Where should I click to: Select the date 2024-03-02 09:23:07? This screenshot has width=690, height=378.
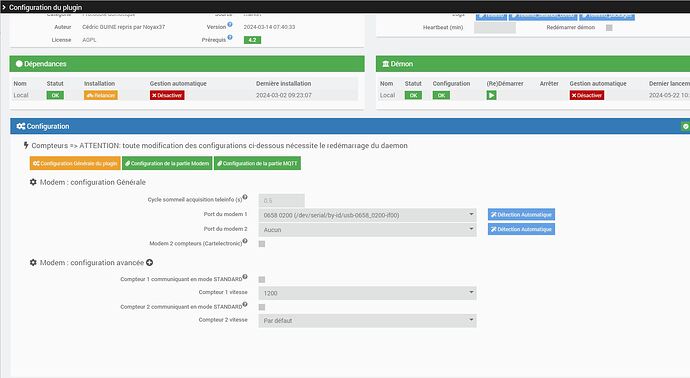point(284,95)
